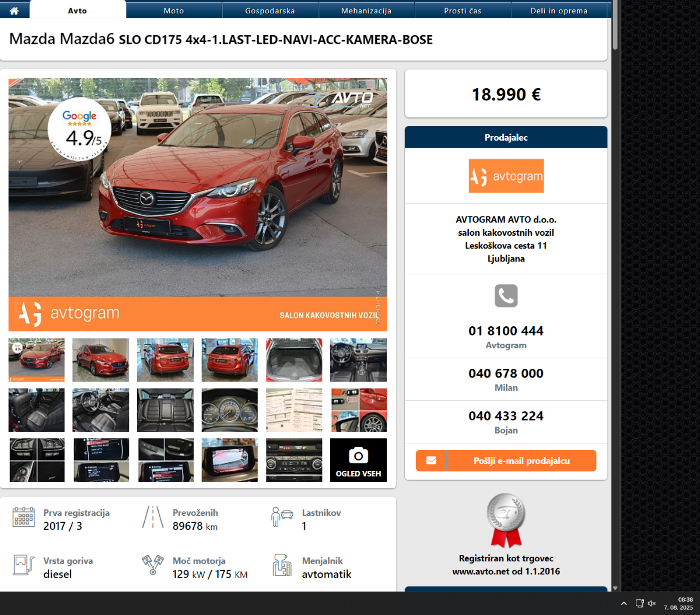The image size is (700, 615).
Task: Select the Mehanizacija tab
Action: 366,10
